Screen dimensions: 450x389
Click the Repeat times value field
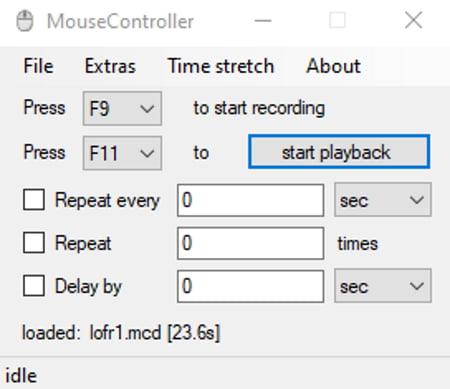[x=250, y=243]
